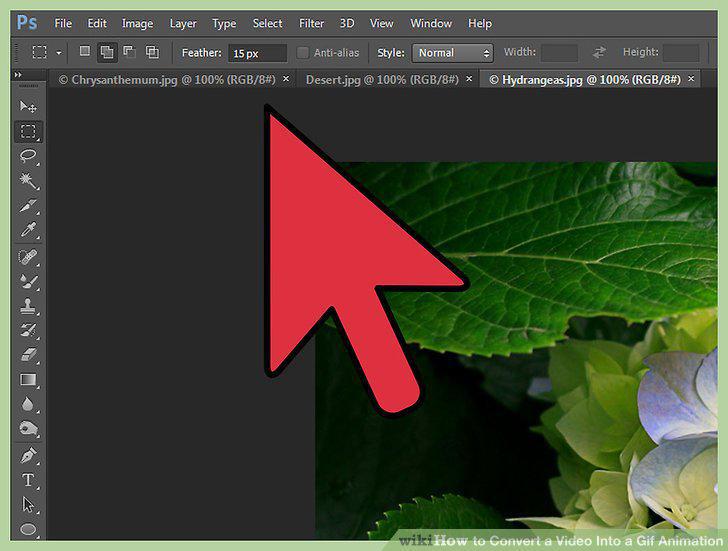Enable Subtract from selection mode
Viewport: 728px width, 551px height.
tap(129, 51)
